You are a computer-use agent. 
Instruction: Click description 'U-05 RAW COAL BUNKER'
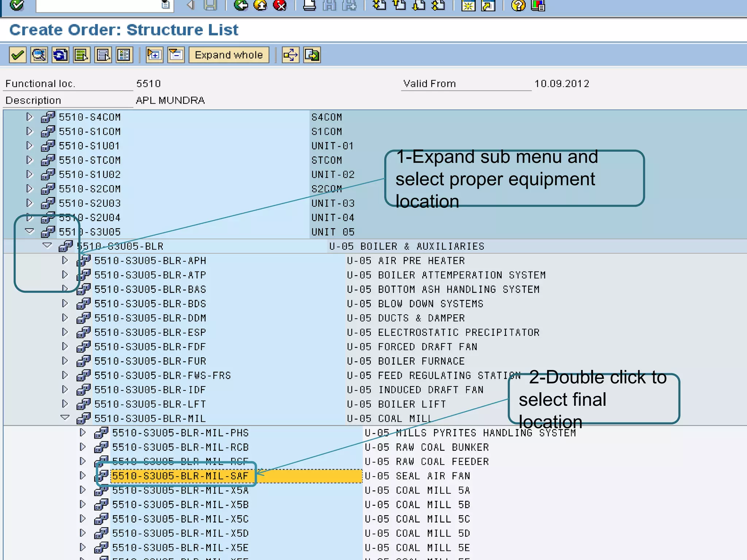tap(427, 447)
